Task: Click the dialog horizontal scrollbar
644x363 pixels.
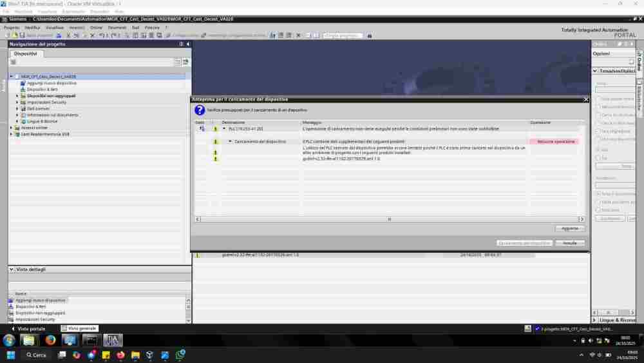Action: 389,219
